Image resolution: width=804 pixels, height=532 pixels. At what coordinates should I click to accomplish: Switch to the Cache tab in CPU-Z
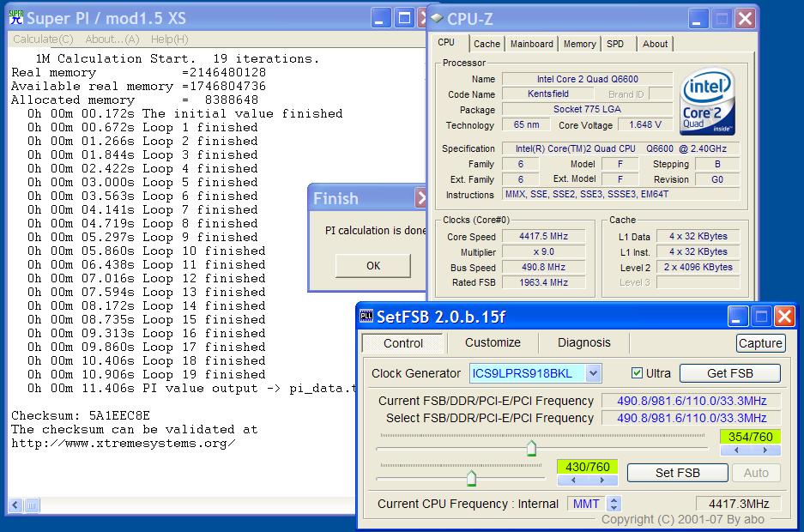point(487,44)
